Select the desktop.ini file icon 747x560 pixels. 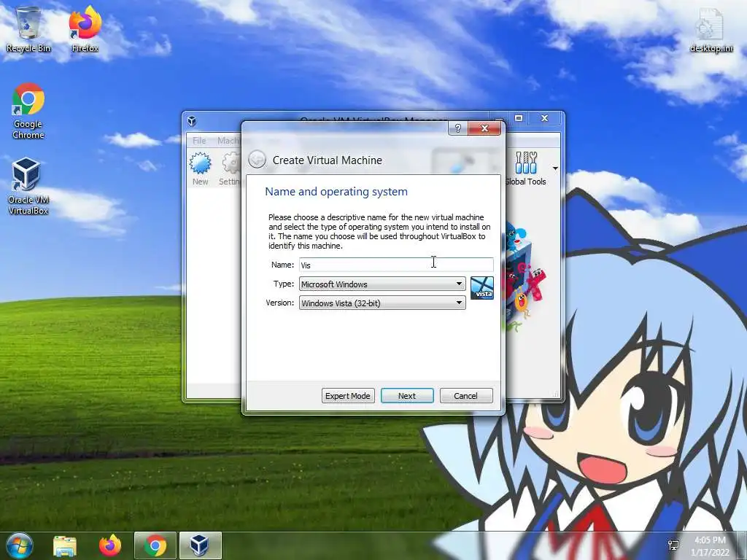pos(711,29)
